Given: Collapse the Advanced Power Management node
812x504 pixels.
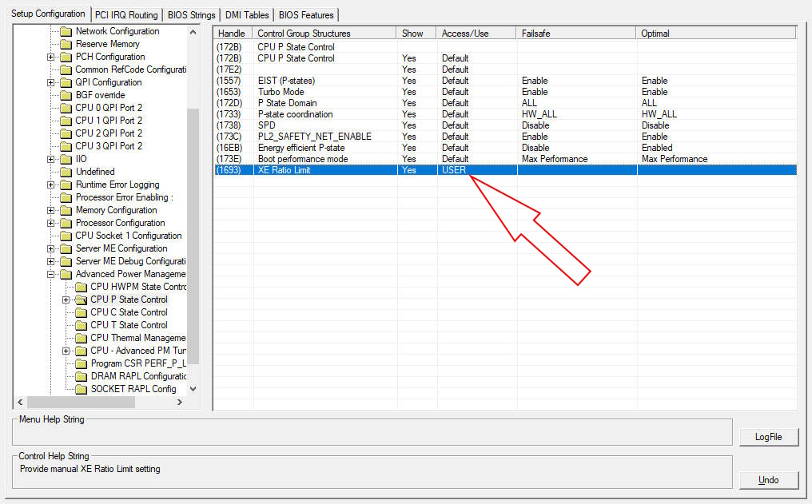Looking at the screenshot, I should pyautogui.click(x=51, y=274).
